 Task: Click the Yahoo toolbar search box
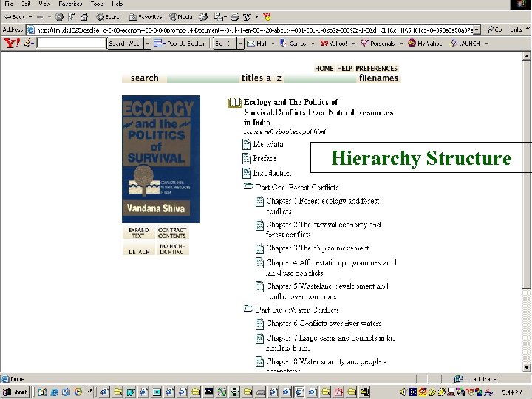point(71,43)
